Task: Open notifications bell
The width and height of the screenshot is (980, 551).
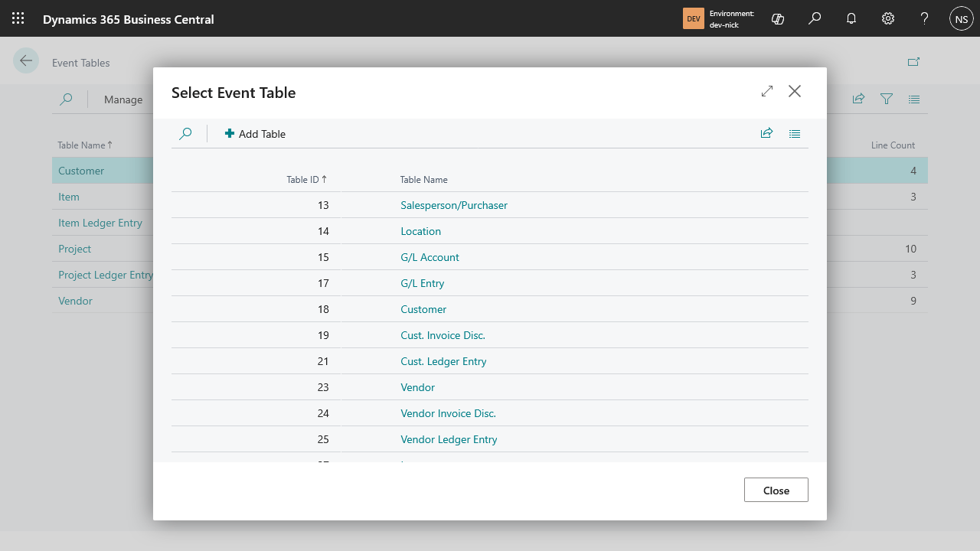Action: click(x=851, y=18)
